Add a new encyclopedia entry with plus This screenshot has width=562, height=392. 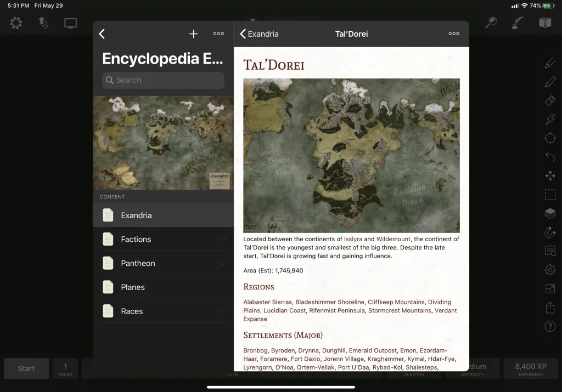[x=194, y=34]
